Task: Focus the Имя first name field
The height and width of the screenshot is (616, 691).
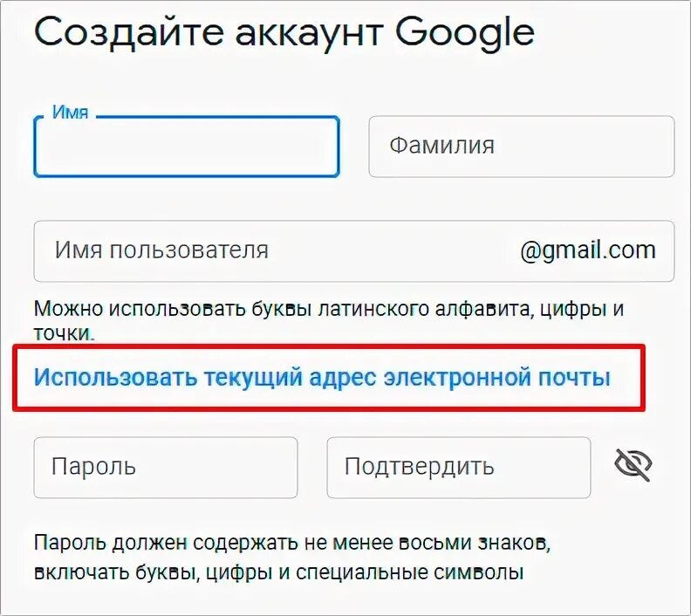Action: [x=187, y=147]
